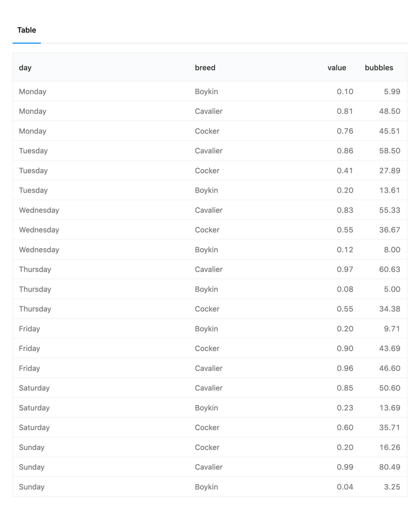Click the day column header
The image size is (420, 516).
[x=25, y=68]
